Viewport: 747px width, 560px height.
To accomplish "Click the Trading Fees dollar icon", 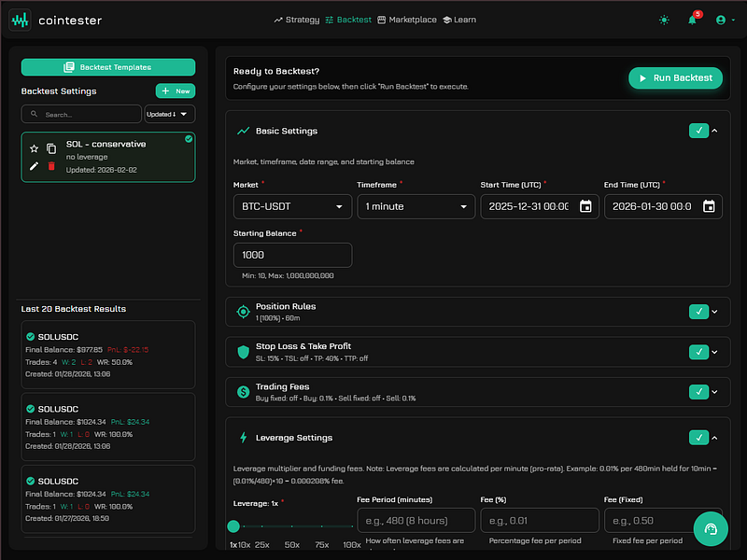I will pyautogui.click(x=243, y=392).
